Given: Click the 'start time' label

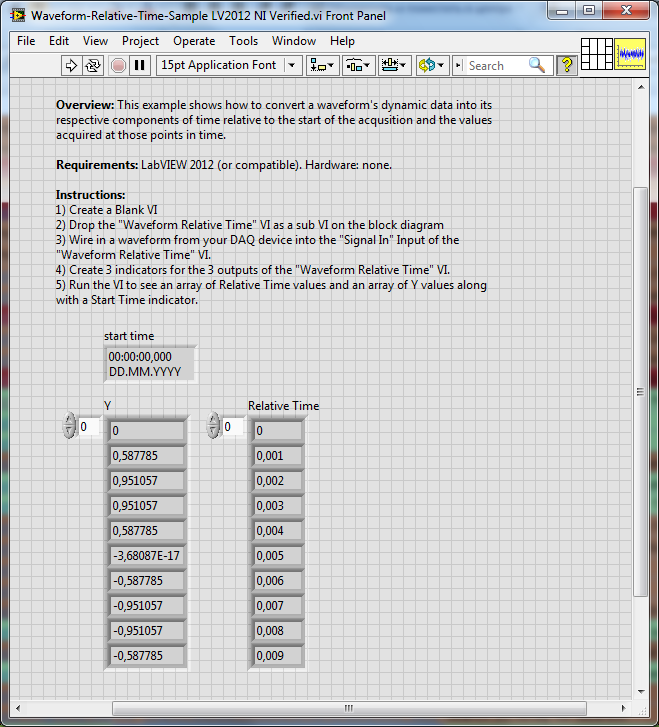Looking at the screenshot, I should tap(129, 336).
